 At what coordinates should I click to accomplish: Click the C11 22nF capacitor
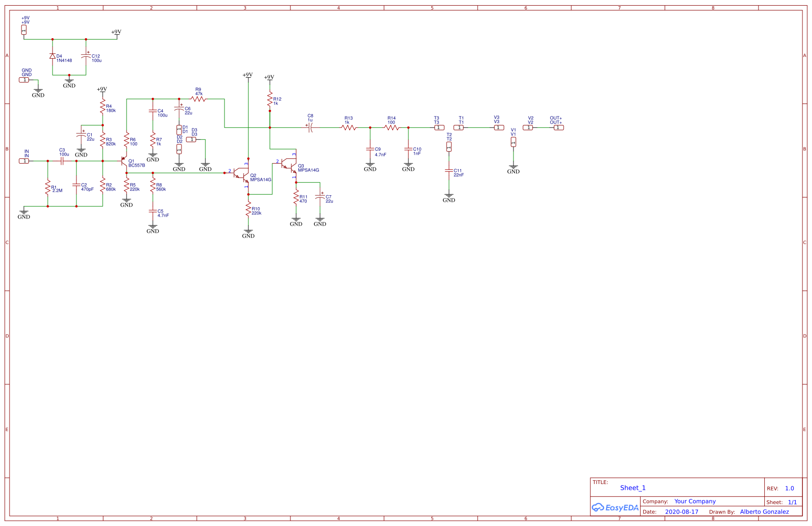(x=449, y=170)
